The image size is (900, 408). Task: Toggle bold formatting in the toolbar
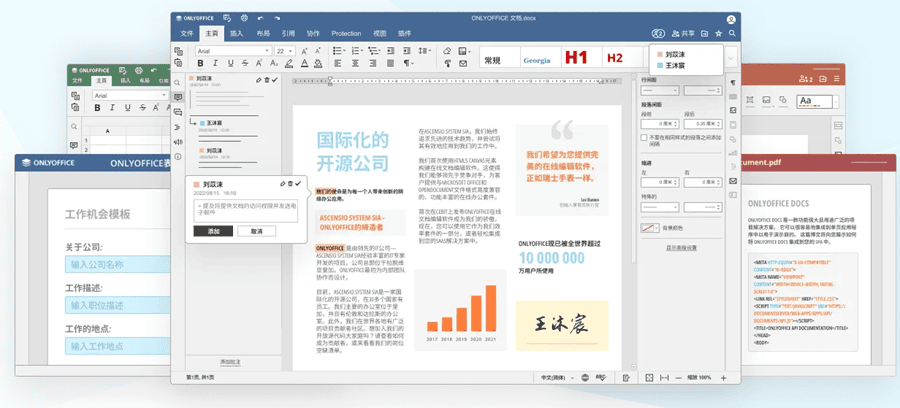coord(201,63)
